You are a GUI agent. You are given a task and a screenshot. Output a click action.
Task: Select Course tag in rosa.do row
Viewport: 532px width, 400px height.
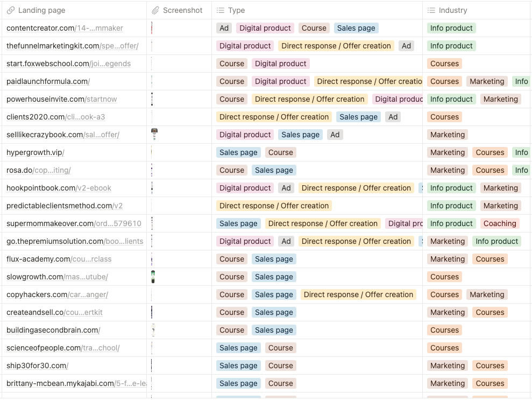(232, 170)
